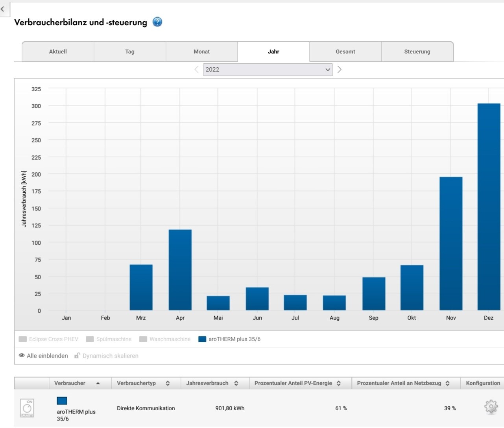Open aroTHERM configuration gear icon

pyautogui.click(x=491, y=407)
